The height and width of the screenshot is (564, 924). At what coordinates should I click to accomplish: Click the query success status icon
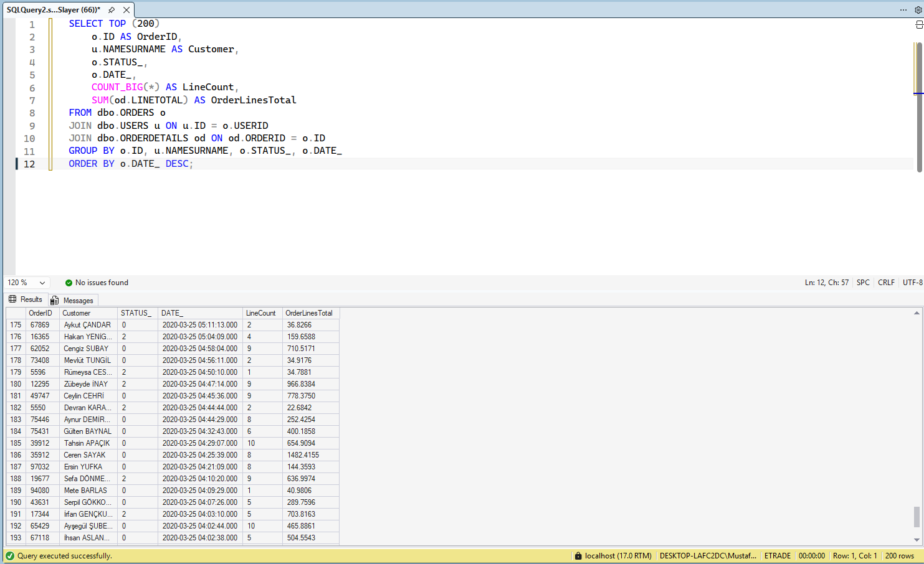point(10,556)
